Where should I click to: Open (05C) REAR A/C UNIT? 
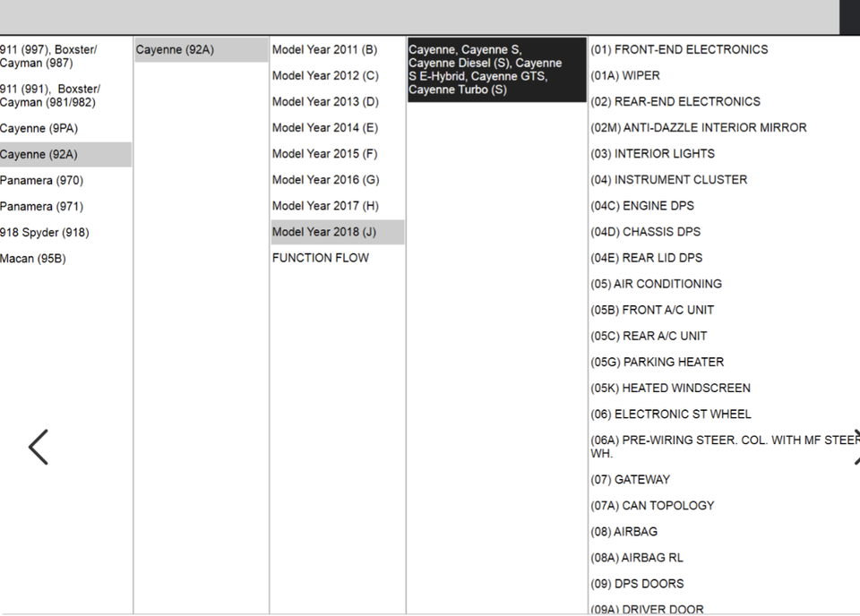coord(649,336)
